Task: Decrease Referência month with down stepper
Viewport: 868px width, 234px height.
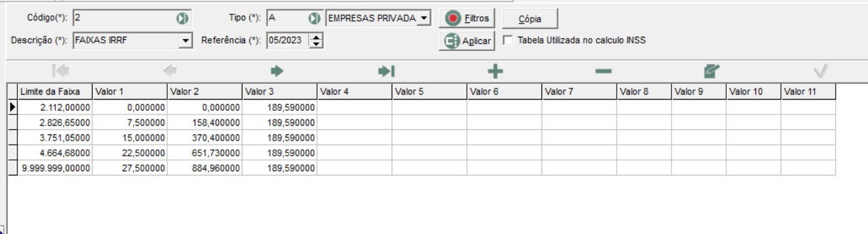Action: point(316,44)
